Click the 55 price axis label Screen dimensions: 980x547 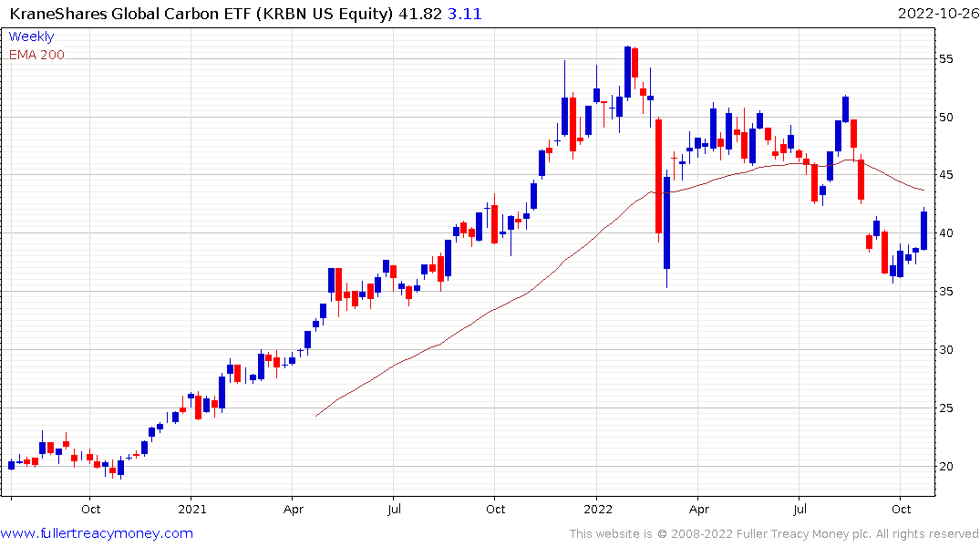[x=945, y=58]
